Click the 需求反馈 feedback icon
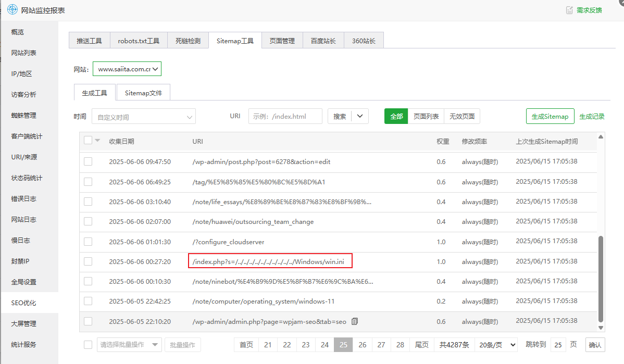Image resolution: width=624 pixels, height=364 pixels. (x=569, y=9)
